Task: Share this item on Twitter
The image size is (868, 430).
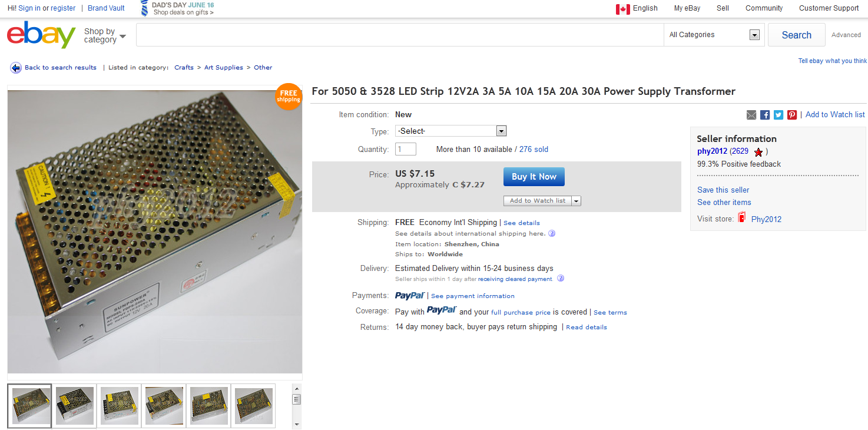Action: pyautogui.click(x=778, y=115)
